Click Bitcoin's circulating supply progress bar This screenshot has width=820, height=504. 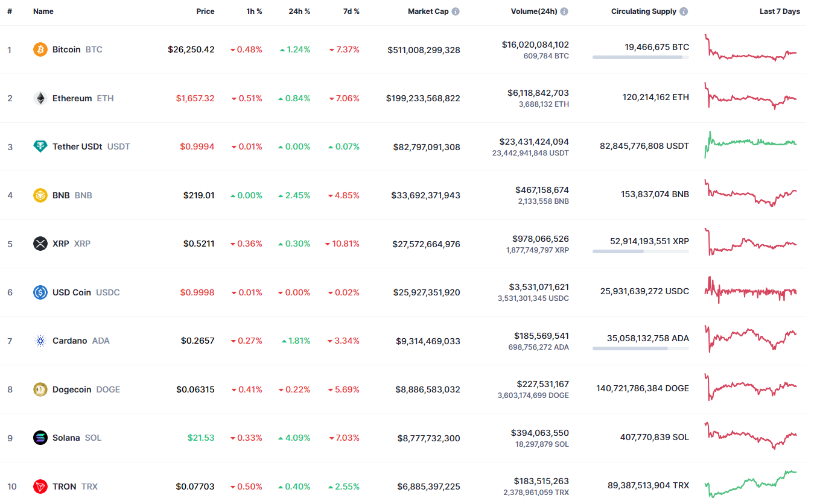[640, 57]
